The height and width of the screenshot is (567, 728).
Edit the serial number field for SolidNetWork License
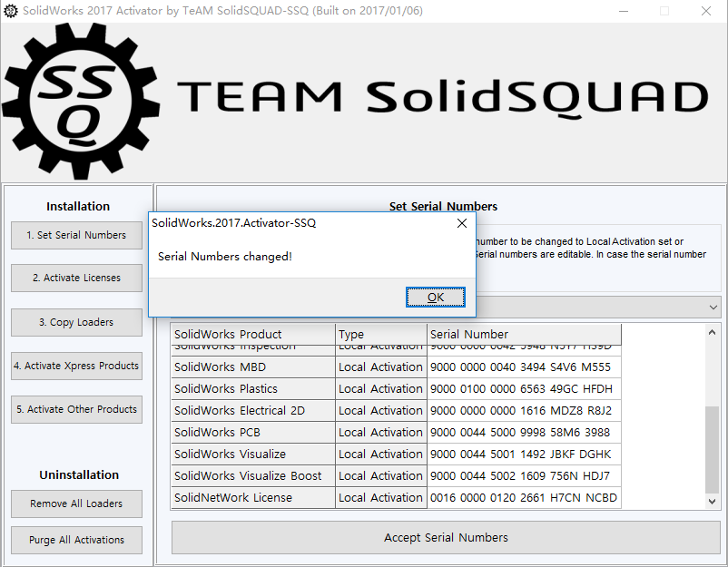tap(524, 498)
